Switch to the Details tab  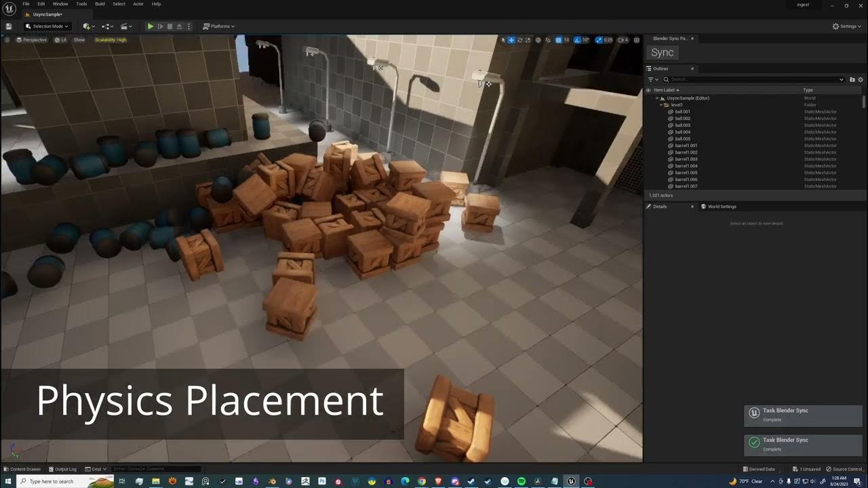660,207
